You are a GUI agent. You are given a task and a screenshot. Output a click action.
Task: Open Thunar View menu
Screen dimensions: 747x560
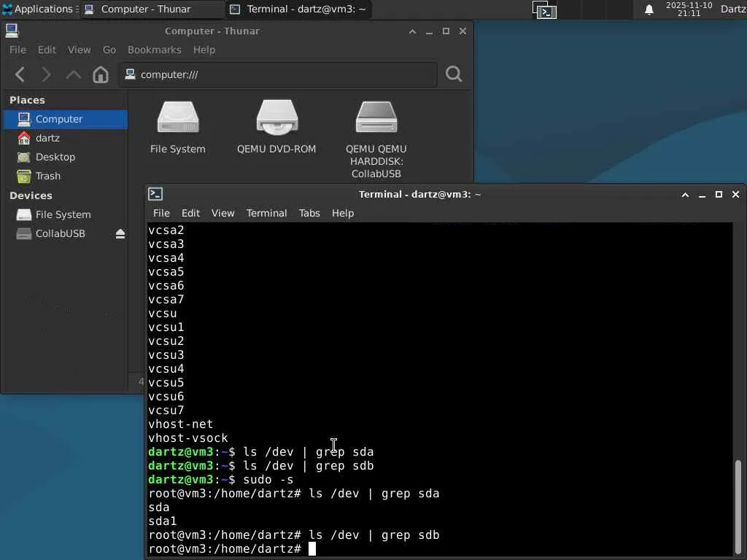point(79,50)
